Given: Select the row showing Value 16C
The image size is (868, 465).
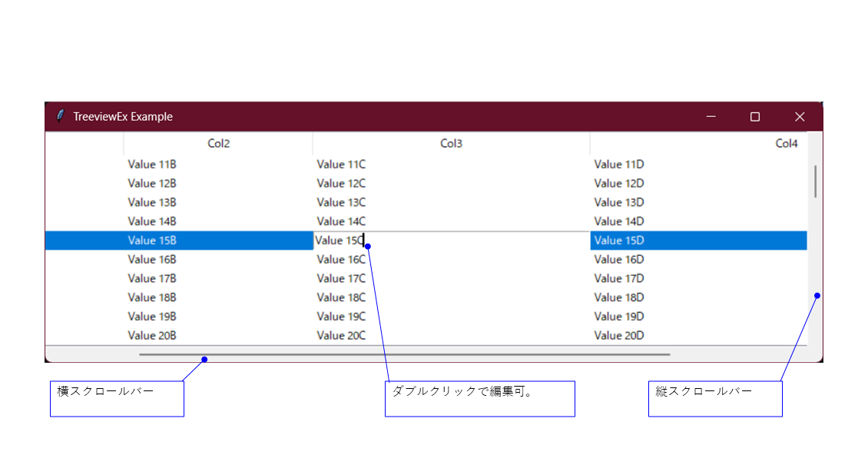Looking at the screenshot, I should pos(340,259).
